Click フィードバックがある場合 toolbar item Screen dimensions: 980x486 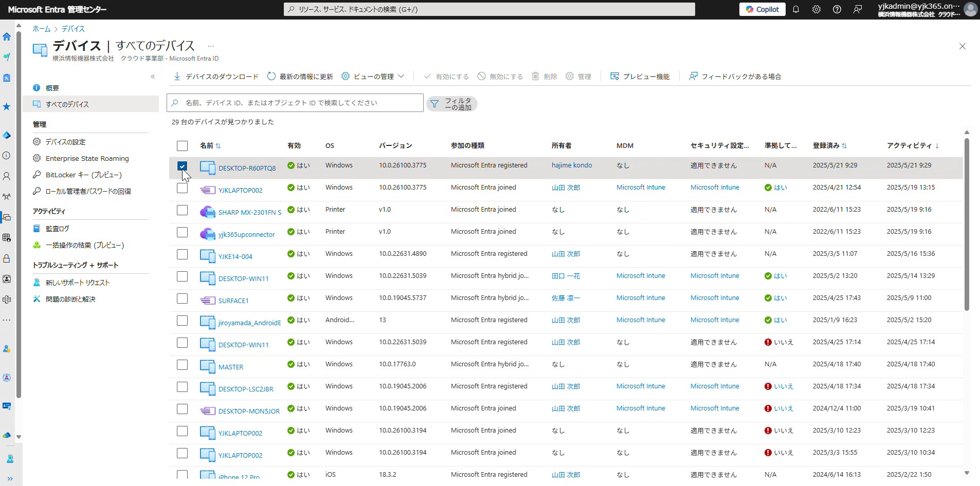coord(735,77)
